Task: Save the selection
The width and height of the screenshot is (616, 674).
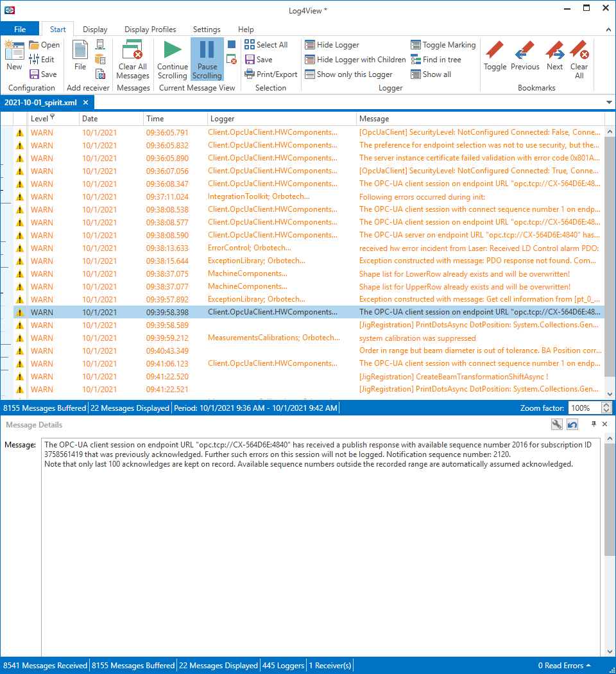Action: (x=259, y=59)
